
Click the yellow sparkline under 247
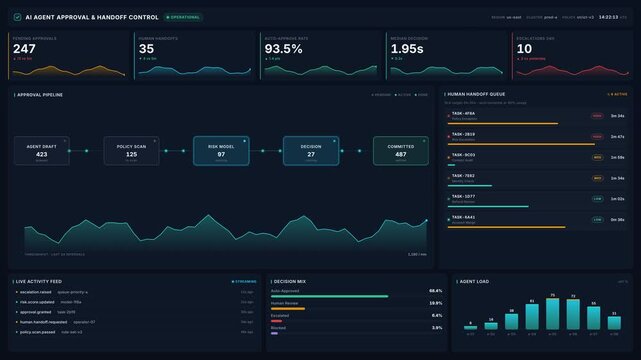(69, 71)
